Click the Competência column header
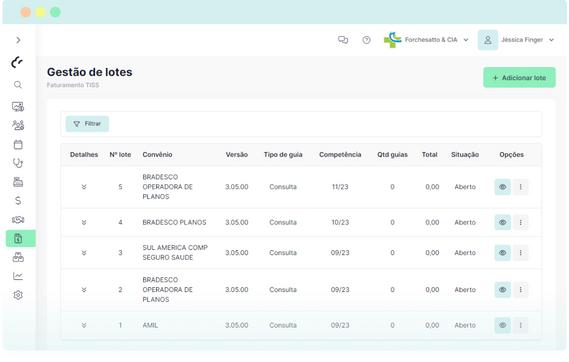This screenshot has width=569, height=362. tap(340, 155)
